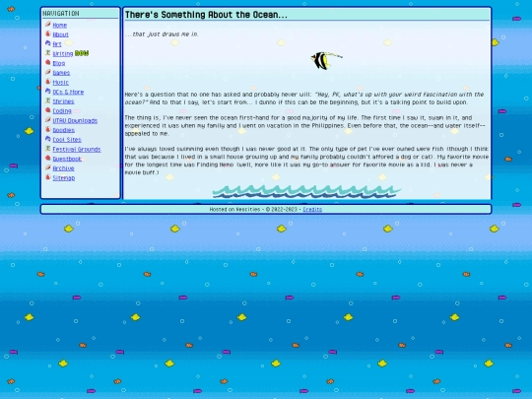Open the Guestbook link

pos(67,159)
